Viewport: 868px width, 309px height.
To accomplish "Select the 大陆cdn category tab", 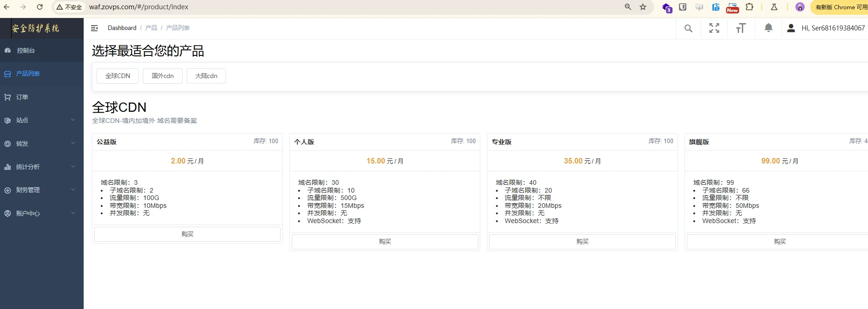I will click(x=206, y=76).
